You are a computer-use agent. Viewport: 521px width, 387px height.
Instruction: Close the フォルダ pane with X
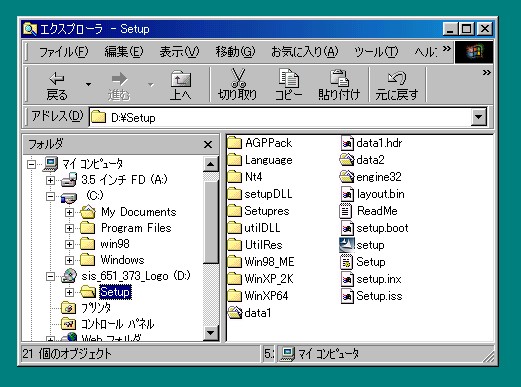208,144
